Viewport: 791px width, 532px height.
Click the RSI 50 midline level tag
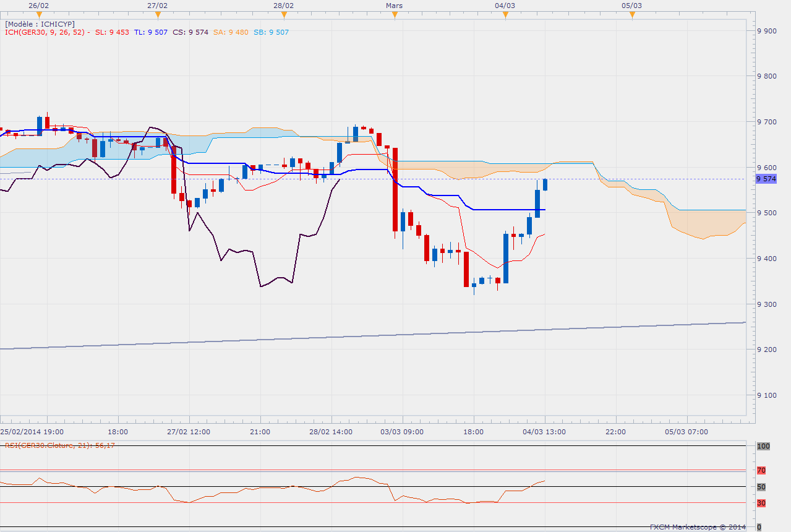[x=761, y=487]
